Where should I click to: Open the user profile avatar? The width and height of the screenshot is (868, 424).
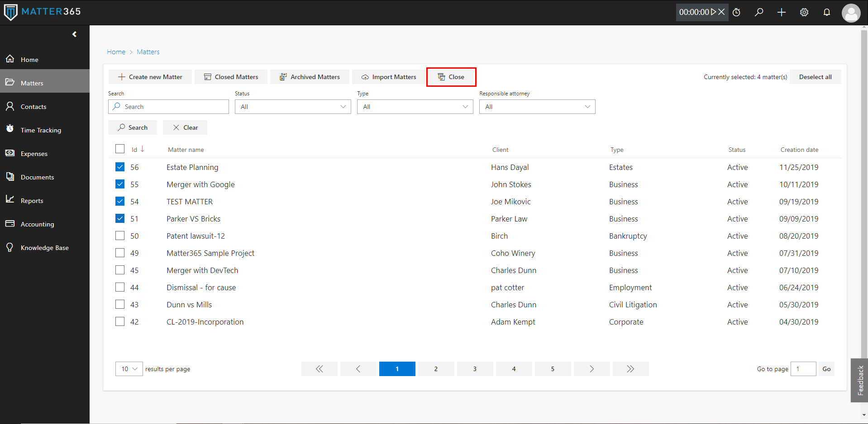[x=851, y=13]
